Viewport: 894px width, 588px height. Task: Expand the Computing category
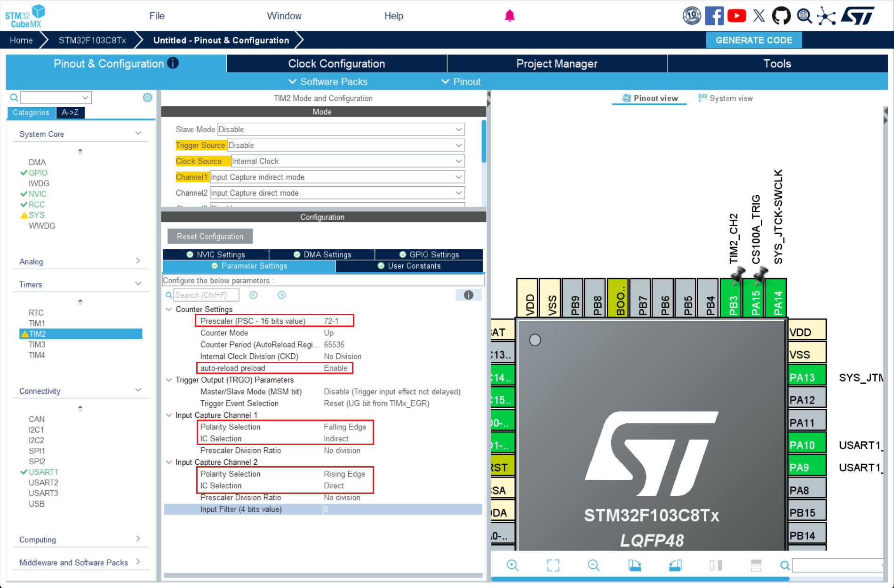(x=138, y=539)
